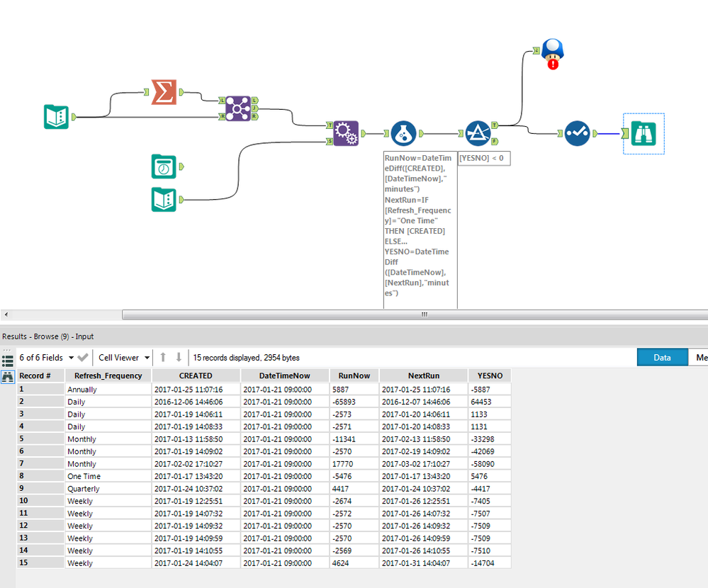Click the Refresh_Frequency column header
Screen dimensions: 708x588
(x=108, y=375)
